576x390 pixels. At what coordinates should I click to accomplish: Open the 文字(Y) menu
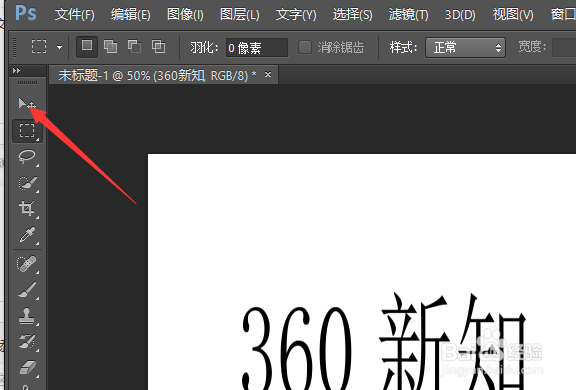[x=296, y=15]
